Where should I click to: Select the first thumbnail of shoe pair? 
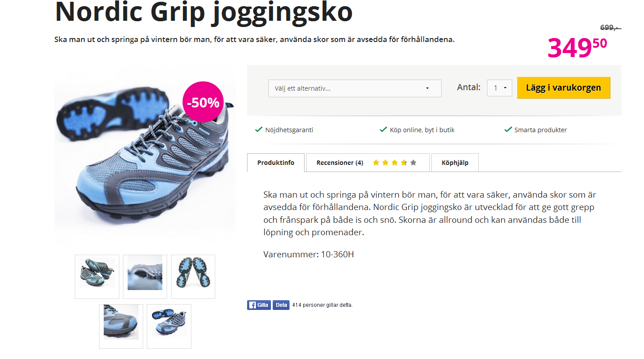(97, 277)
